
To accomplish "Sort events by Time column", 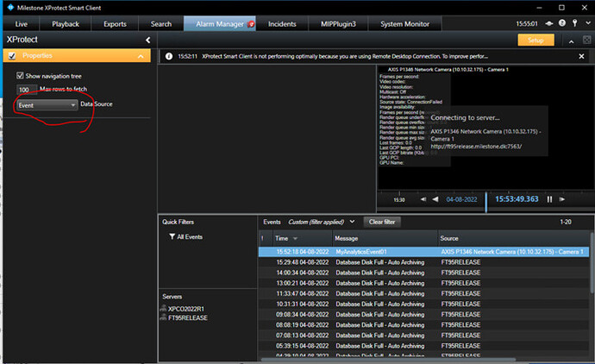I will (x=302, y=238).
